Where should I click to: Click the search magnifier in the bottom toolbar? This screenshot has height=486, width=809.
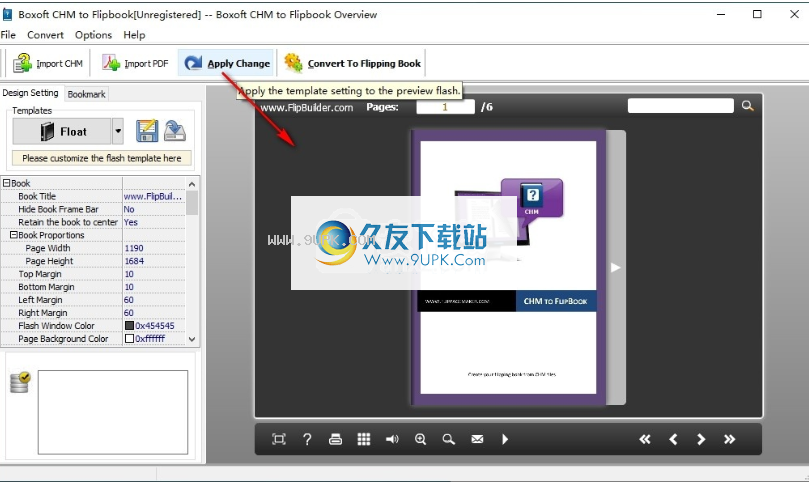[x=449, y=439]
